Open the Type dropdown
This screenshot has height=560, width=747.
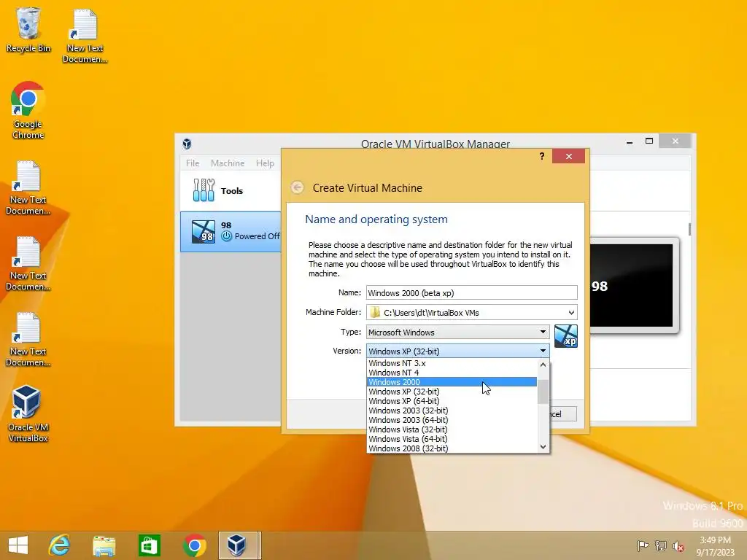(x=458, y=332)
